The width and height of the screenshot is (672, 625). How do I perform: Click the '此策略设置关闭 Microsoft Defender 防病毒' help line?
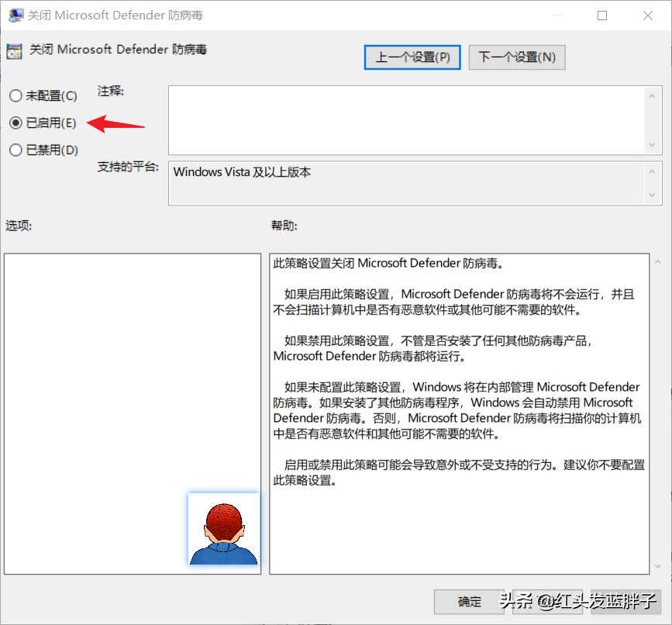tap(388, 263)
